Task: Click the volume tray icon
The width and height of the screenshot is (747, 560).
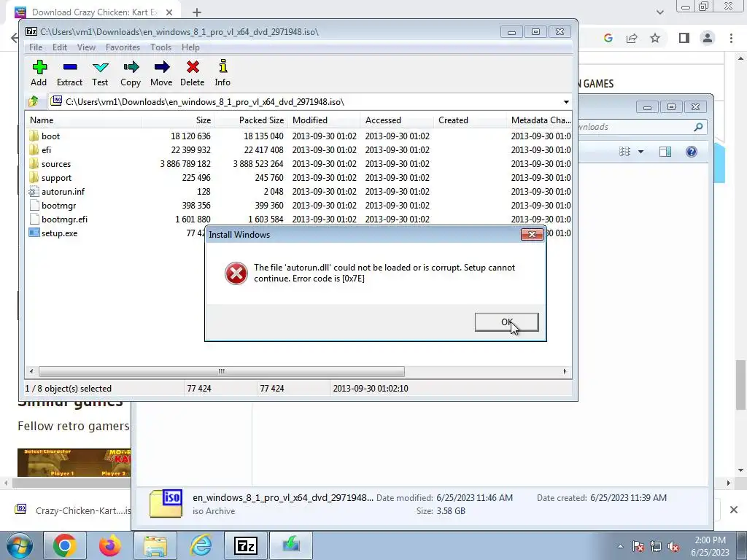Action: pyautogui.click(x=673, y=546)
